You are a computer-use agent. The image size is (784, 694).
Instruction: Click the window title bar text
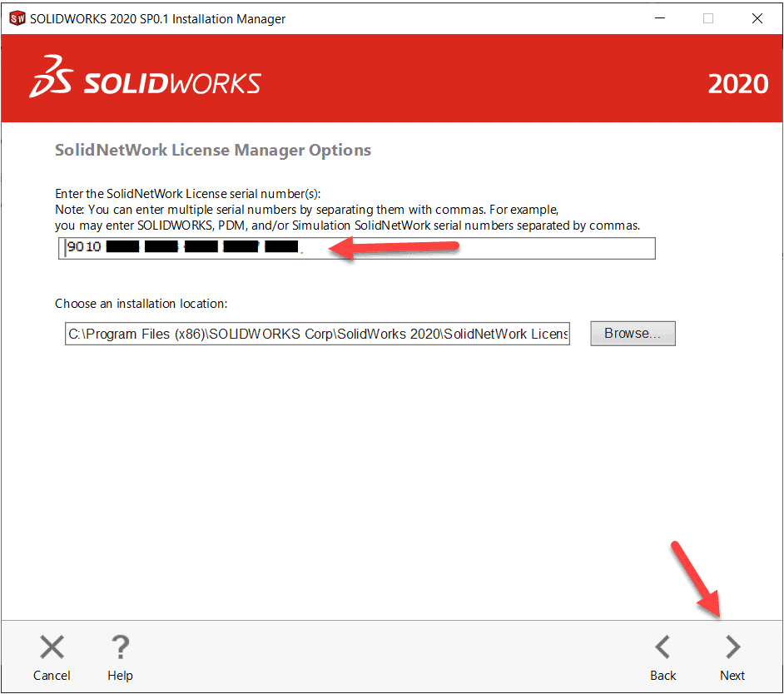[x=158, y=18]
